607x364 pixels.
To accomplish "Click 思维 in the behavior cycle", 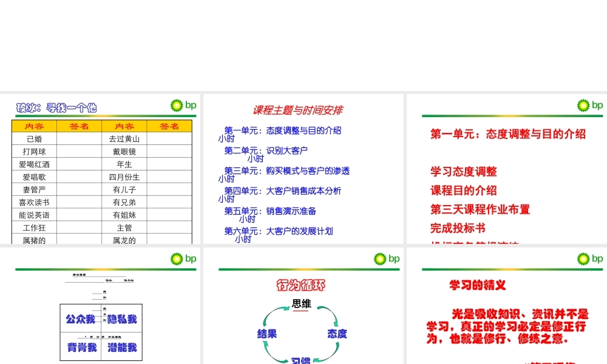I will pyautogui.click(x=301, y=304).
